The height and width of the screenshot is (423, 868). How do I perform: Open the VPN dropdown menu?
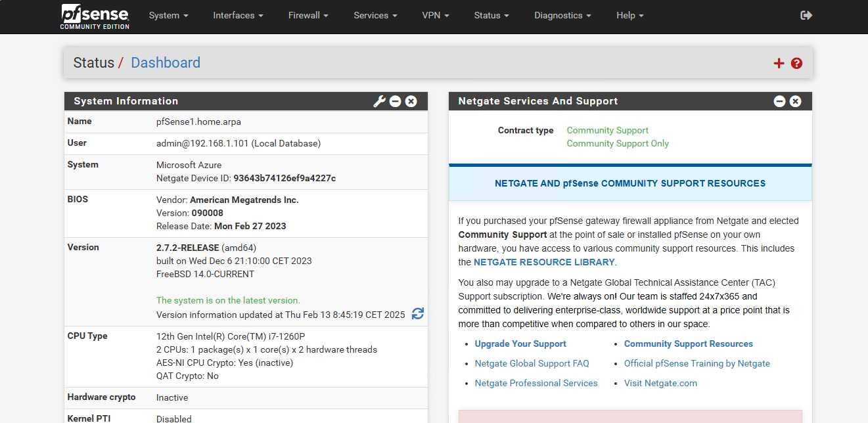click(x=436, y=15)
